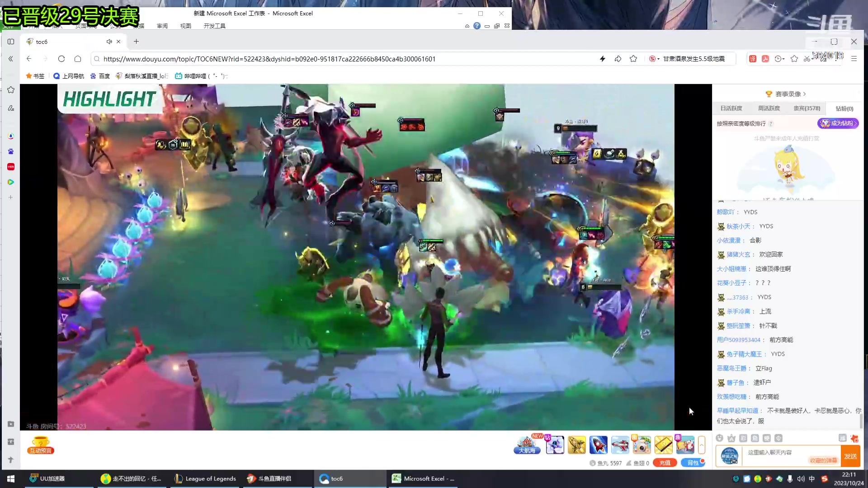Click the browser back arrow

[x=29, y=59]
